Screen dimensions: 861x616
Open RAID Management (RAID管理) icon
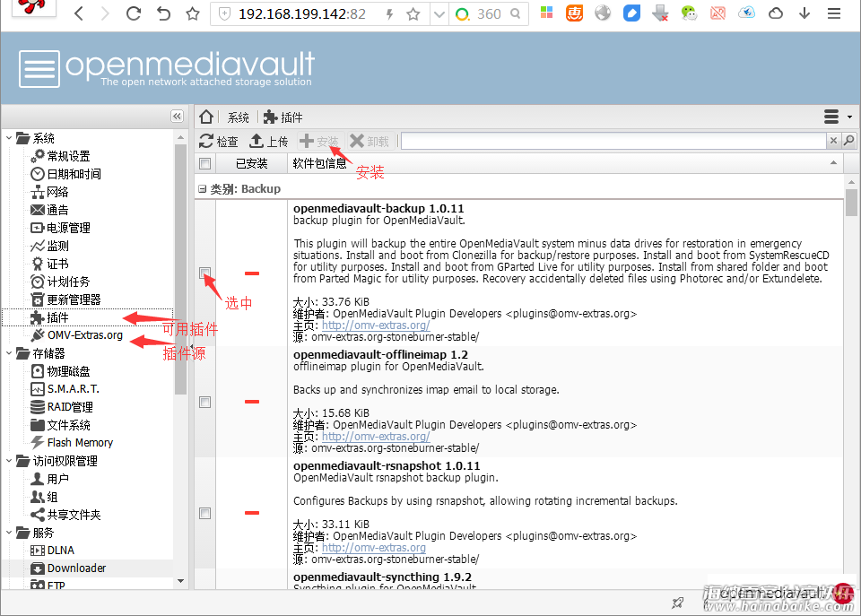pyautogui.click(x=38, y=407)
